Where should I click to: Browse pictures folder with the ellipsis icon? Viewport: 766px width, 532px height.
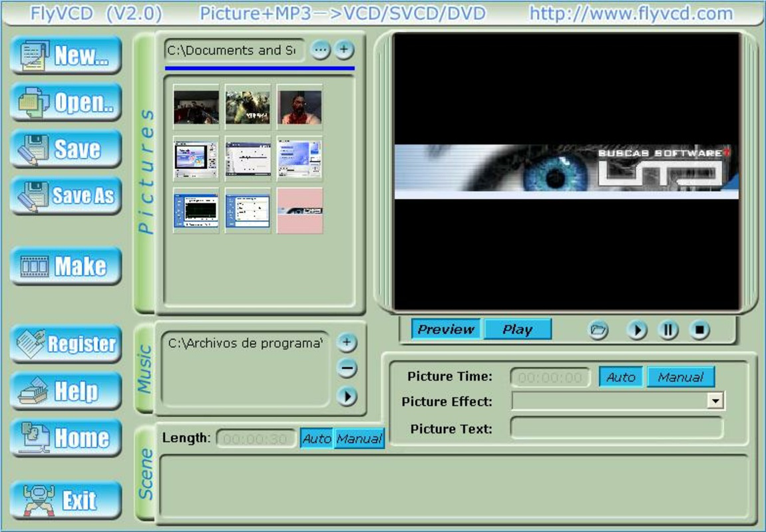pyautogui.click(x=321, y=49)
